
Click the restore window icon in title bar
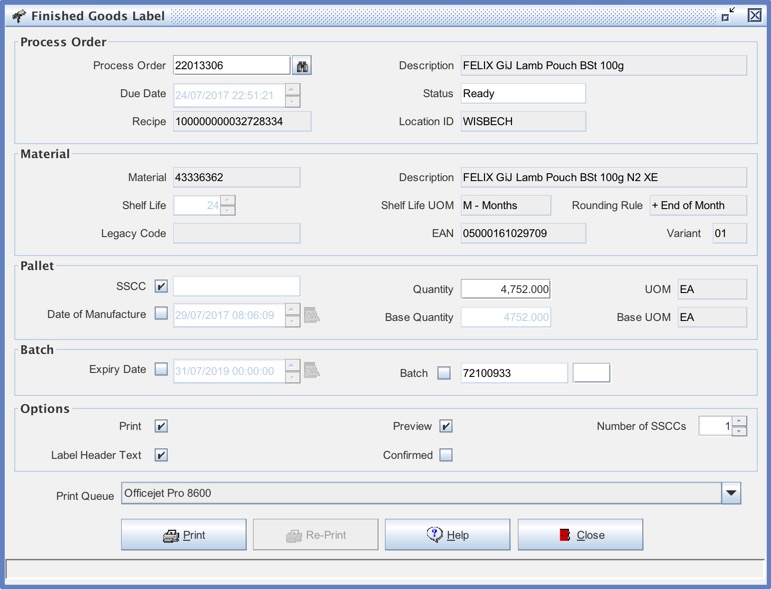click(728, 15)
